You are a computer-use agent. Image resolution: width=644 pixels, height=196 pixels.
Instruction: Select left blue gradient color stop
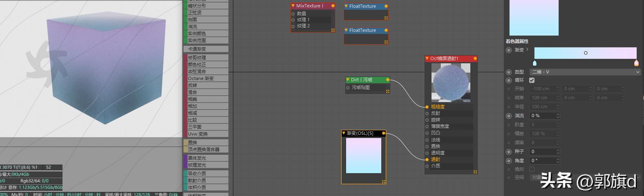coord(534,63)
